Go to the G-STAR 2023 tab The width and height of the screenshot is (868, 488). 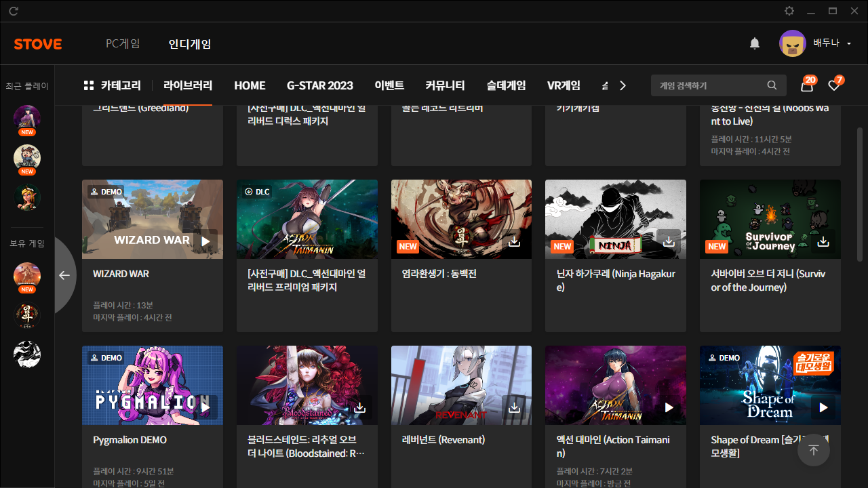(320, 85)
